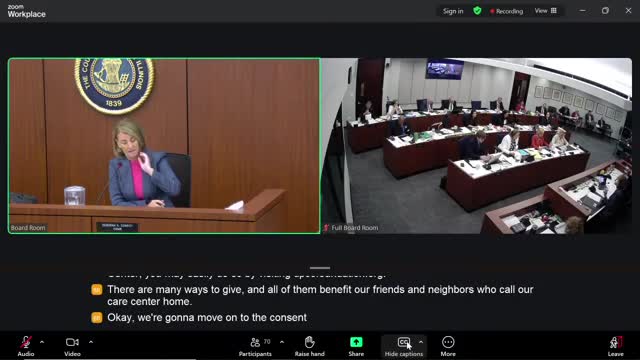Screen dimensions: 640x360
Task: Click the Recording indicator
Action: [x=507, y=11]
